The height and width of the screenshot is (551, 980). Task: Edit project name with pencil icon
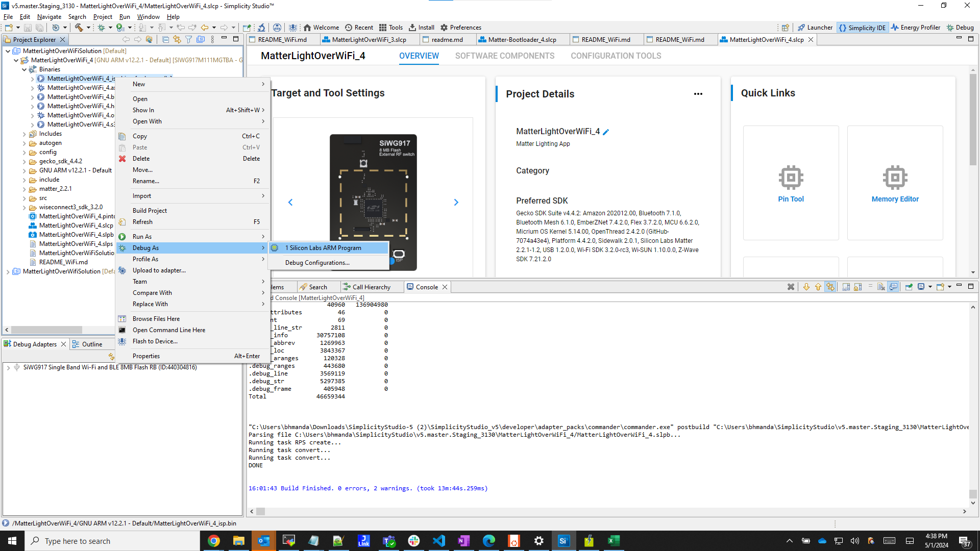coord(606,132)
